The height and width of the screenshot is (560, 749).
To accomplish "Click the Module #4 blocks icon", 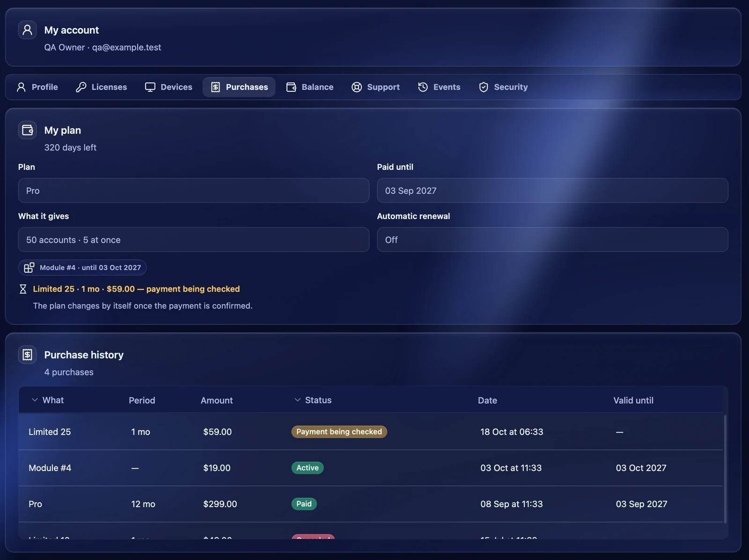I will click(29, 267).
